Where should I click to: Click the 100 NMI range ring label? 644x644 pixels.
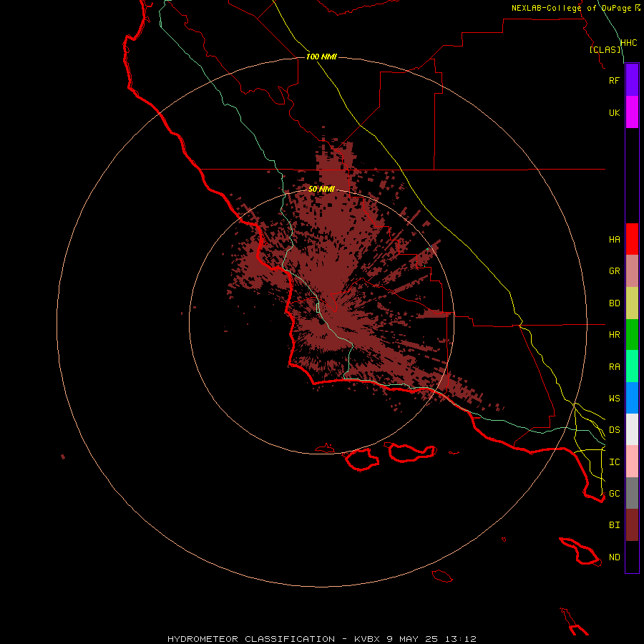pos(321,57)
